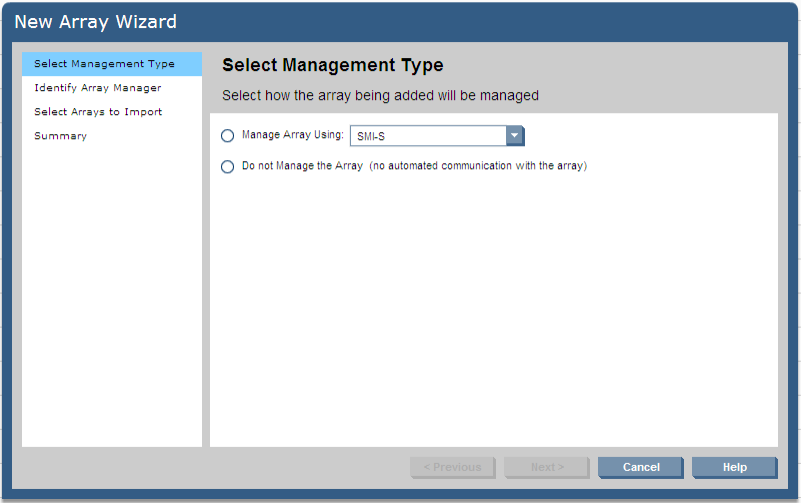Image resolution: width=801 pixels, height=503 pixels.
Task: Go to 'Select Management Type' wizard step
Action: click(x=104, y=64)
